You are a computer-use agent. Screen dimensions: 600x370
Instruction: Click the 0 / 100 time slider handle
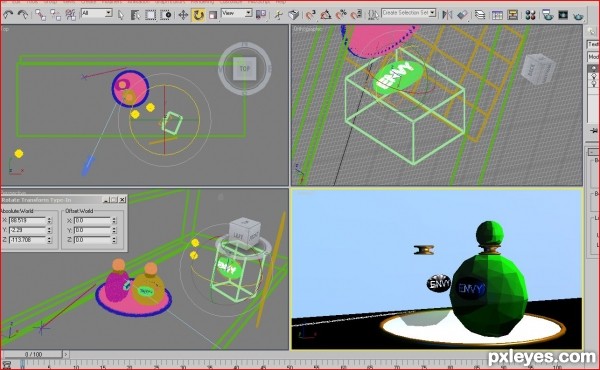click(32, 354)
